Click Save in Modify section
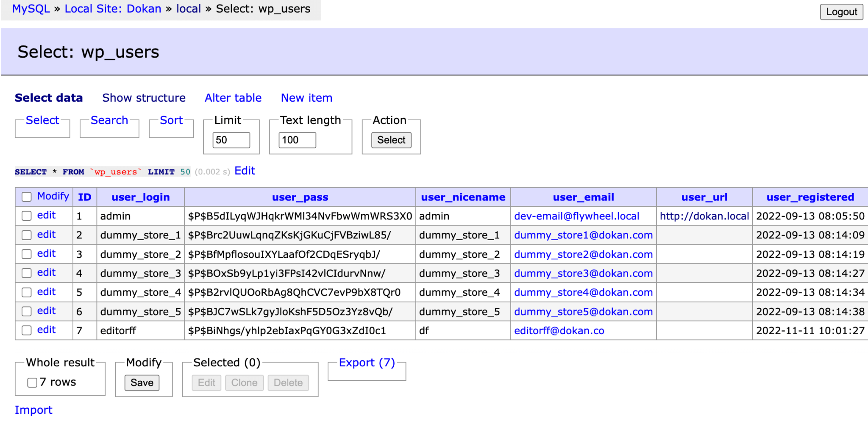Screen dimensions: 868x421 point(142,383)
